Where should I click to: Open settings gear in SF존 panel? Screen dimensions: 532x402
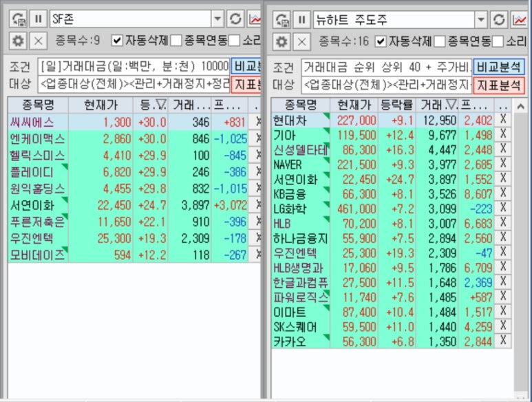(18, 41)
